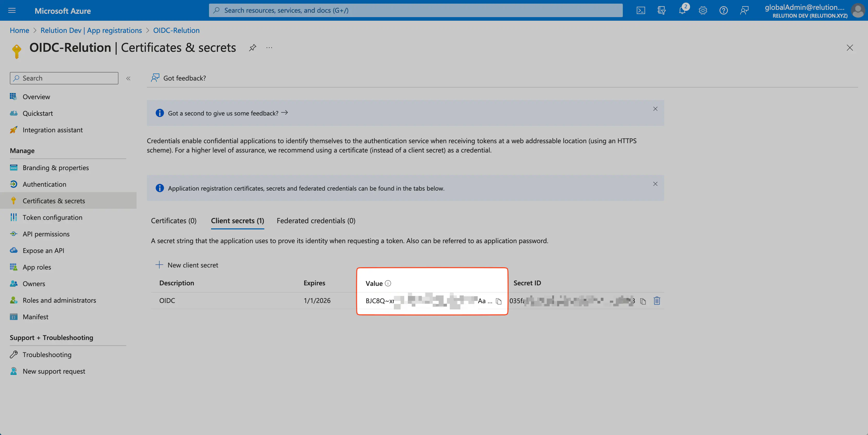Copy the Secret ID to clipboard

(643, 301)
